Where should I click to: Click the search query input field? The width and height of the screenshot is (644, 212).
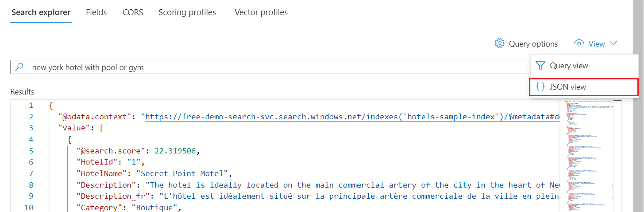click(x=266, y=67)
